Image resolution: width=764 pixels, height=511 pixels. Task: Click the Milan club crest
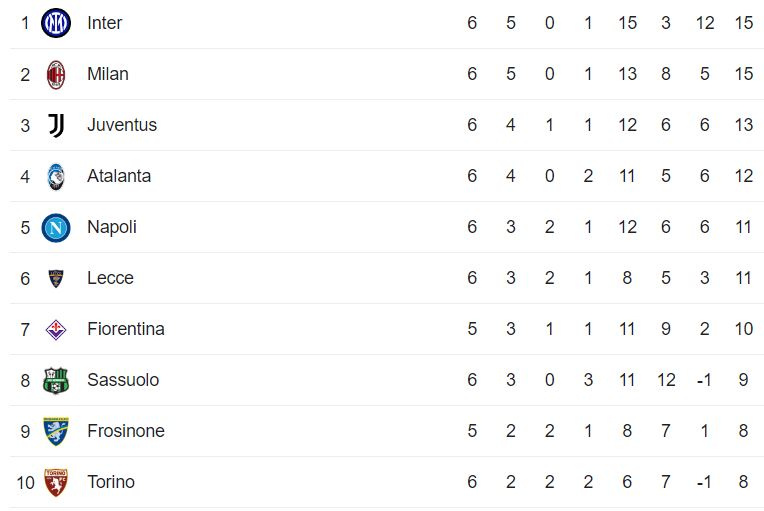[x=56, y=74]
